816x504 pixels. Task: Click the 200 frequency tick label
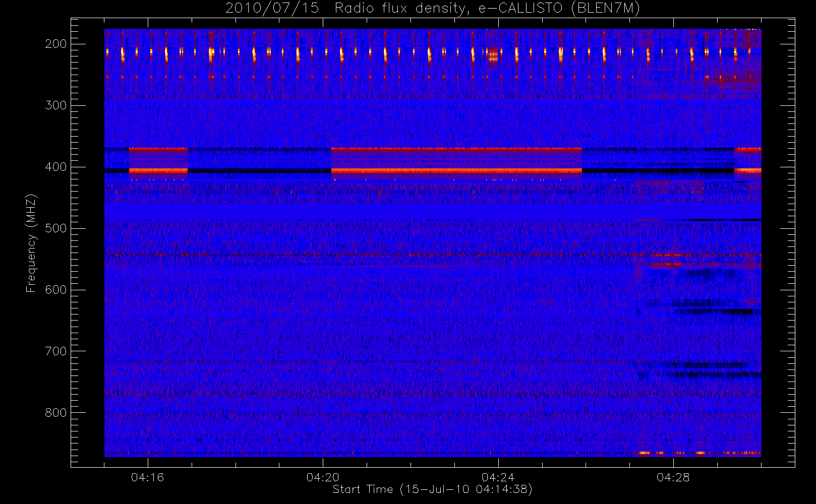coord(56,44)
